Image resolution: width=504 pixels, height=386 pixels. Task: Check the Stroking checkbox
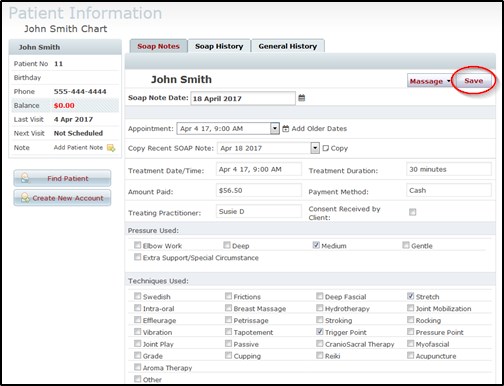click(x=320, y=320)
